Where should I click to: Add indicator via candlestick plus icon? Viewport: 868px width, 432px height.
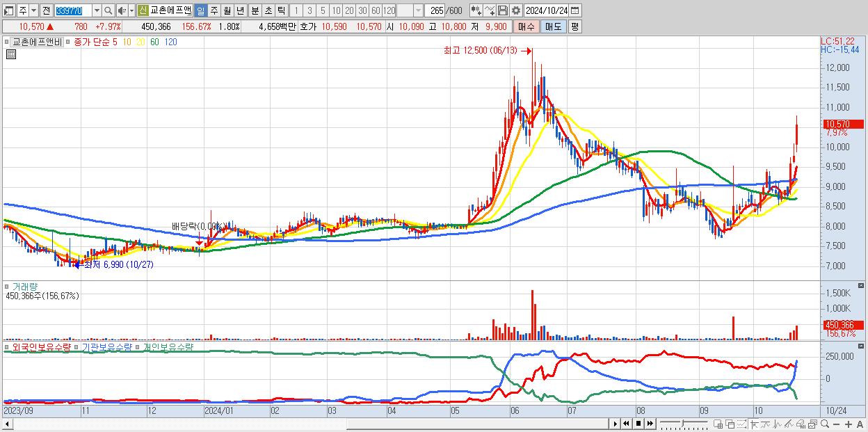(x=476, y=10)
